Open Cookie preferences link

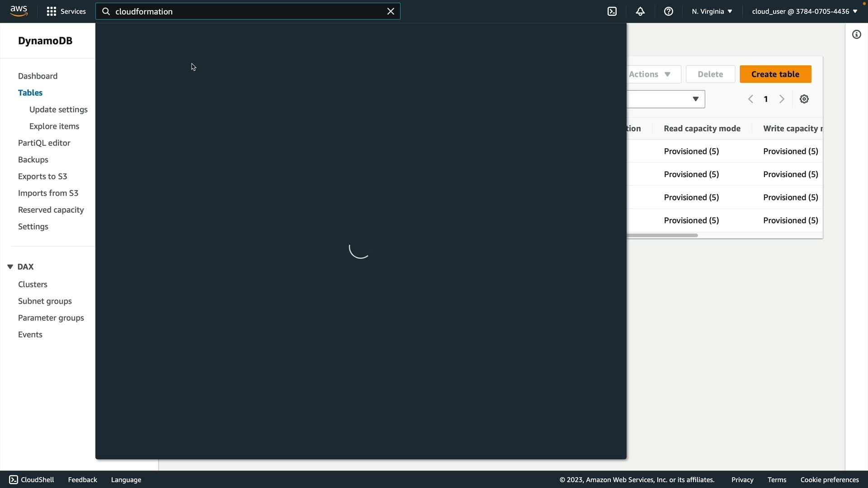pos(829,479)
